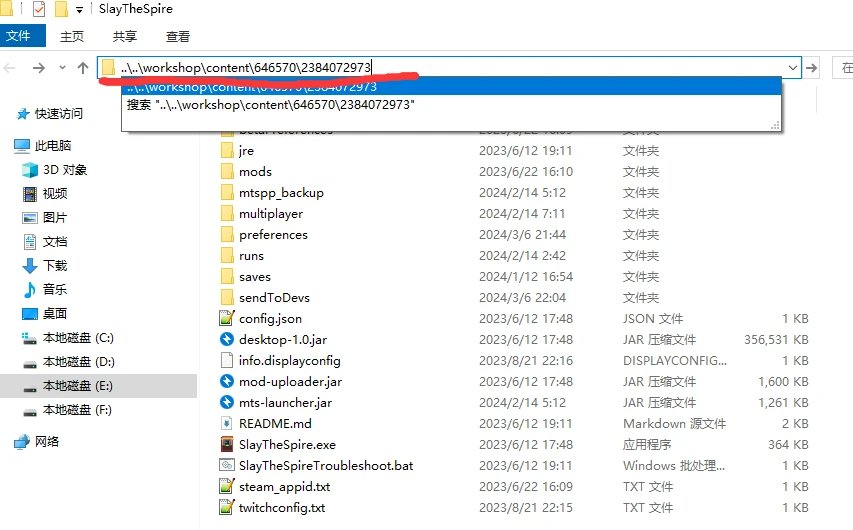Click the mods folder icon
Image resolution: width=853 pixels, height=530 pixels.
click(x=227, y=172)
